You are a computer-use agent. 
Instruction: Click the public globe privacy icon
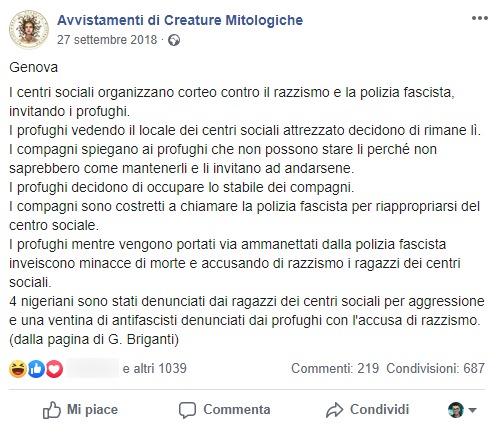click(x=174, y=40)
